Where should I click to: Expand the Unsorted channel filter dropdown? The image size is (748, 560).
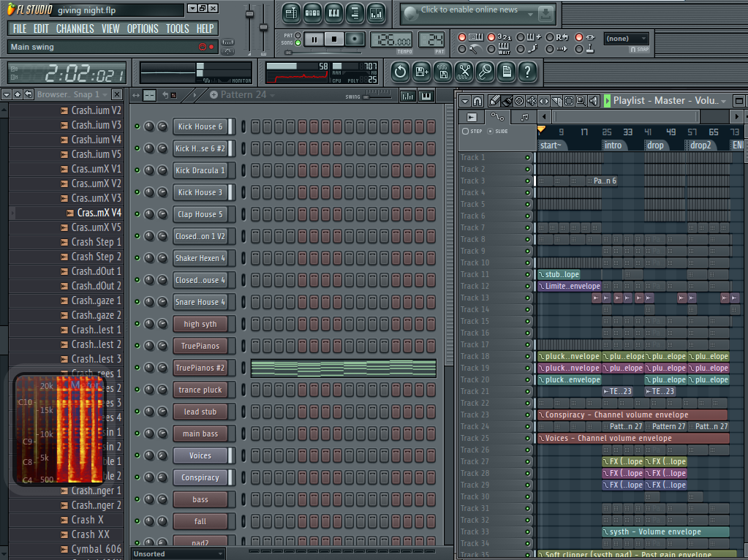click(178, 554)
